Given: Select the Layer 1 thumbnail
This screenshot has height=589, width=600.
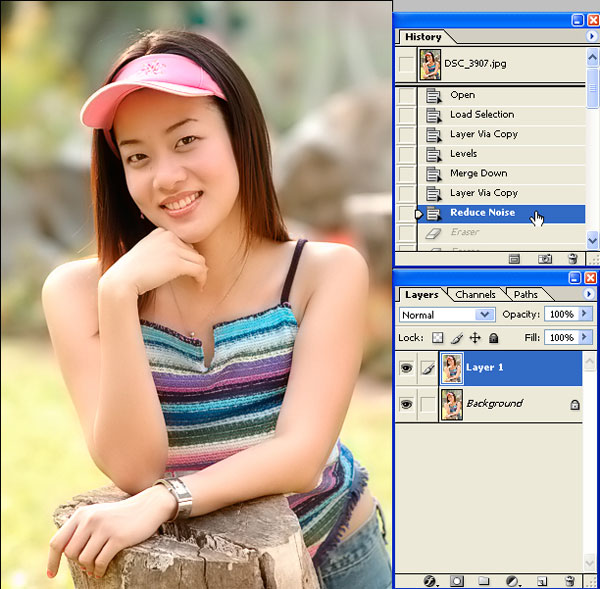Looking at the screenshot, I should point(452,369).
